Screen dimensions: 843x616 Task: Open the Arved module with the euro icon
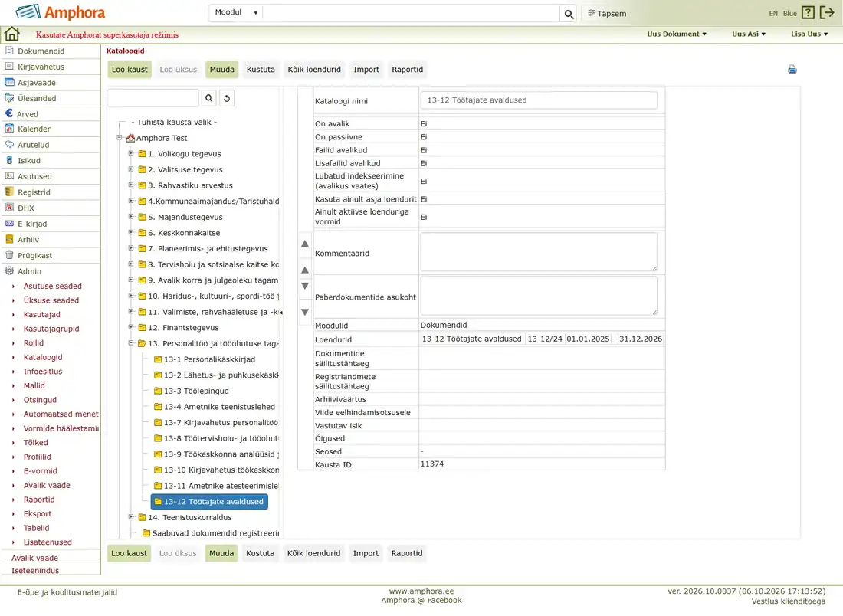tap(27, 114)
